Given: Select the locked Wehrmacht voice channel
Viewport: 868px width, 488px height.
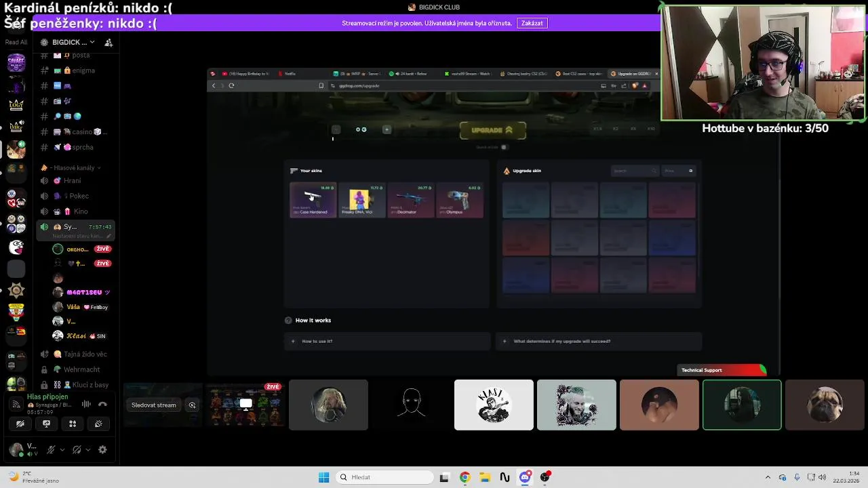Looking at the screenshot, I should 76,369.
